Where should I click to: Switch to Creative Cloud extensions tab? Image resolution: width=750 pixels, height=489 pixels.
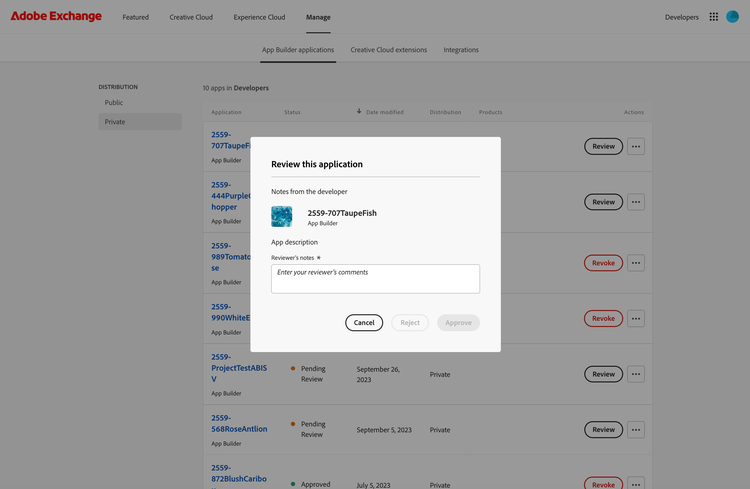coord(388,50)
